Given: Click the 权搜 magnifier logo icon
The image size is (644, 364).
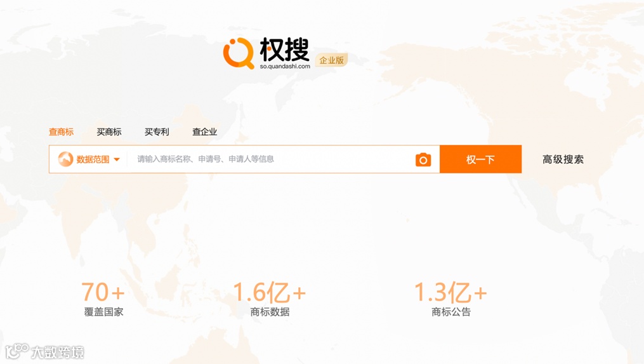Looking at the screenshot, I should (x=239, y=53).
